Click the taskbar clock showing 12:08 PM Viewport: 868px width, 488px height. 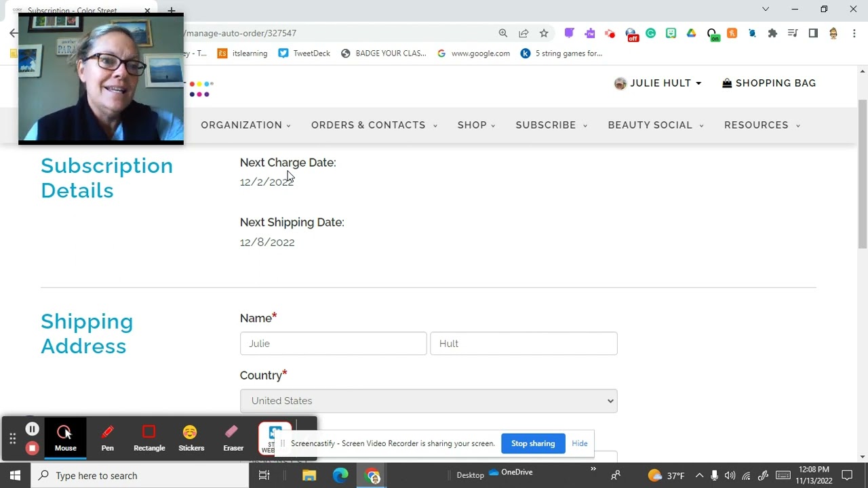point(814,476)
